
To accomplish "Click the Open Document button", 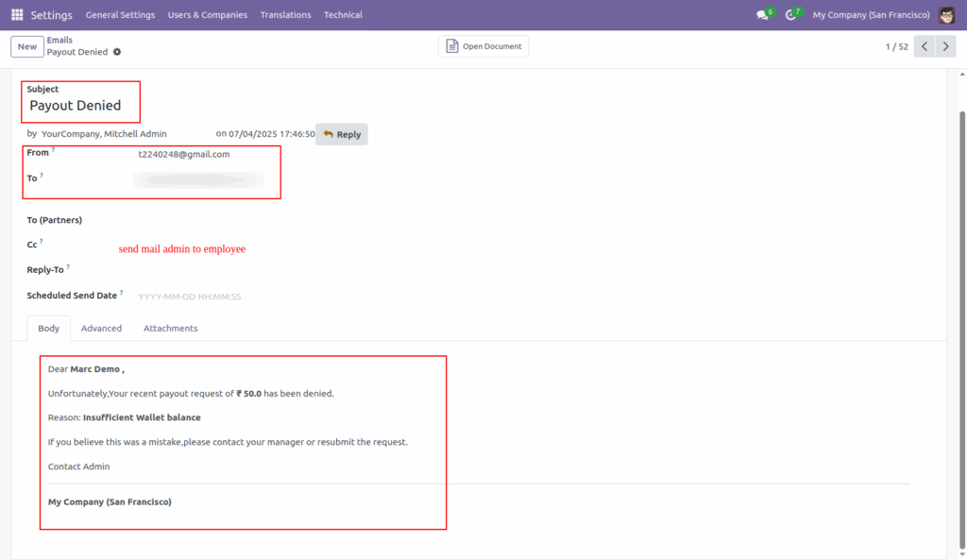I will [483, 45].
